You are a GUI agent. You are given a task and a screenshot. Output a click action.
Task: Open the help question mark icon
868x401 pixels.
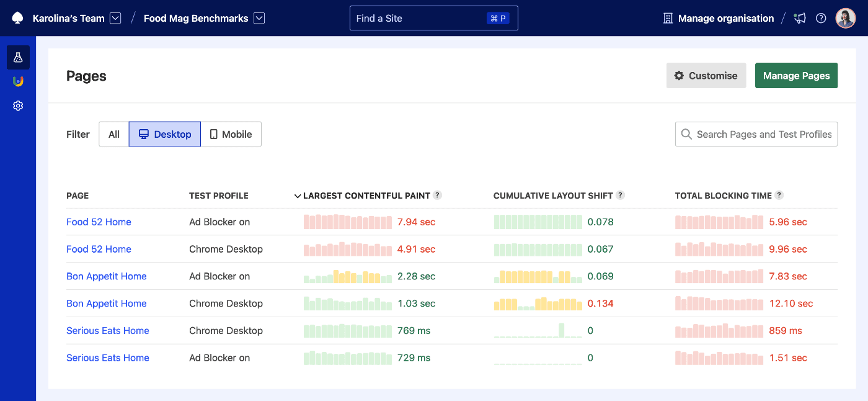pos(821,18)
